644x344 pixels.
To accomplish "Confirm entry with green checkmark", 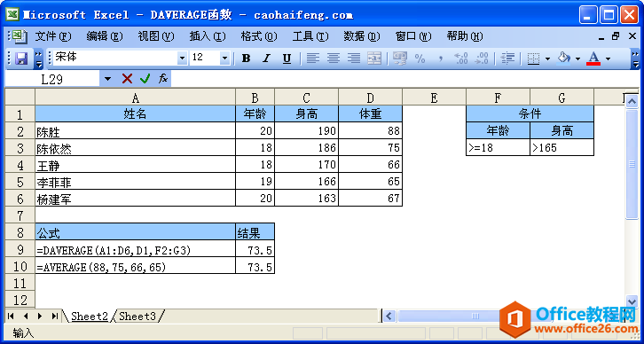I will click(145, 78).
